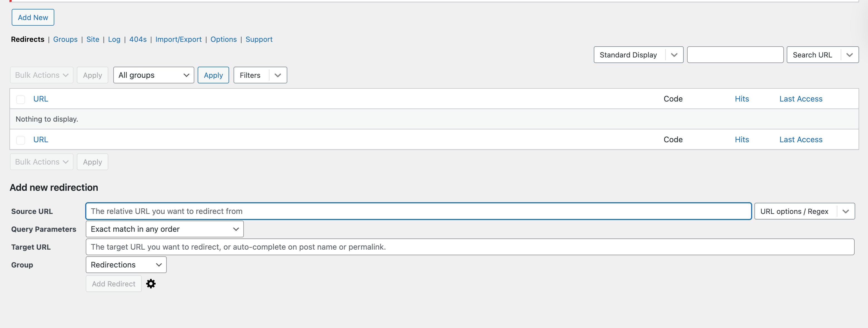Open the Standard Display dropdown
The width and height of the screenshot is (868, 328).
coord(638,55)
